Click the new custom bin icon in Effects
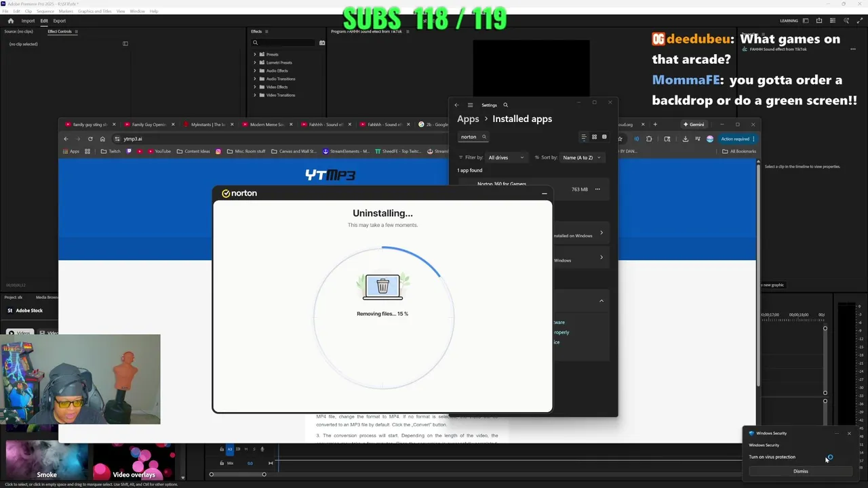 coord(322,43)
